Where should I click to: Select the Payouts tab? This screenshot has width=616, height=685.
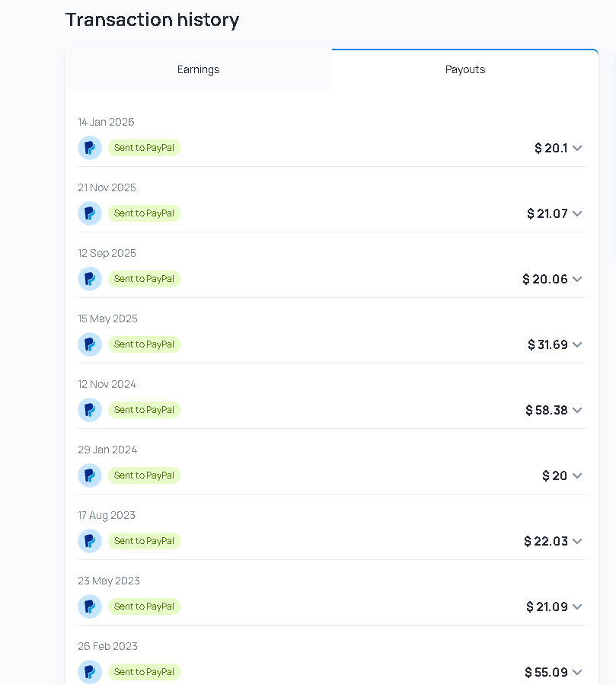tap(465, 69)
